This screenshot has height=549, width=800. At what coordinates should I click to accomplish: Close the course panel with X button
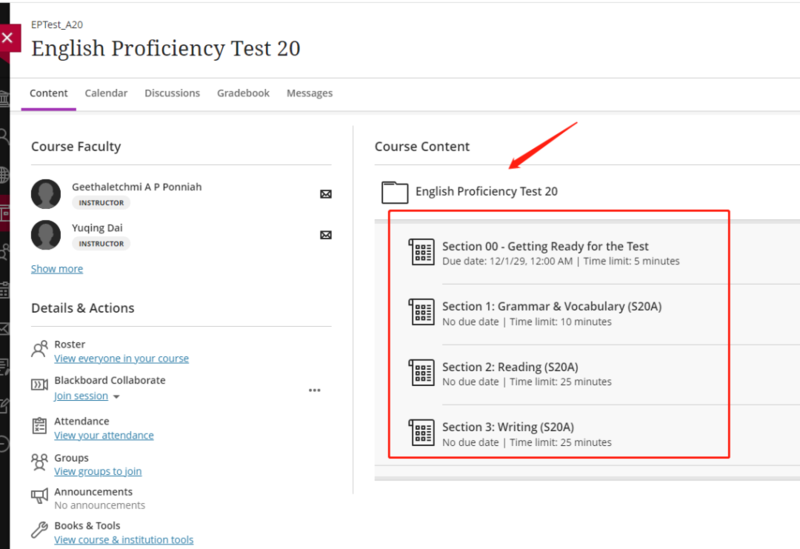(8, 38)
